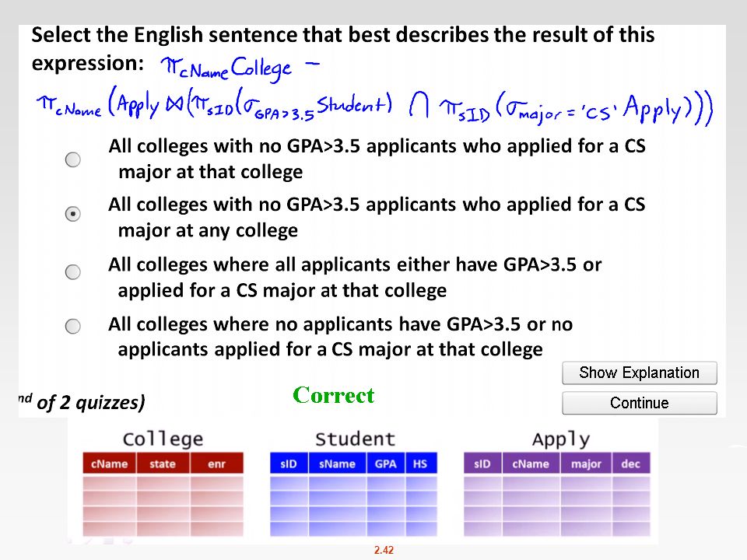Click the slide number 2.42
This screenshot has width=747, height=560.
tap(384, 550)
